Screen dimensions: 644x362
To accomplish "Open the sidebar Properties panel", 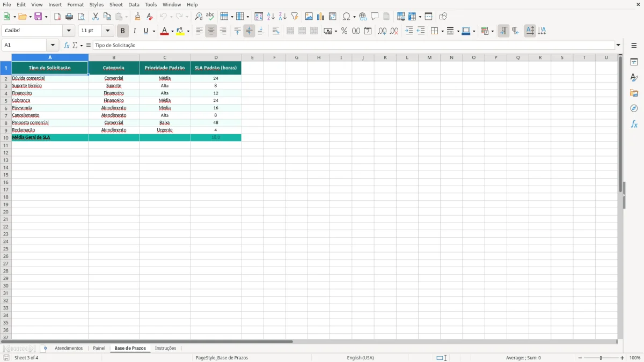I will (634, 62).
